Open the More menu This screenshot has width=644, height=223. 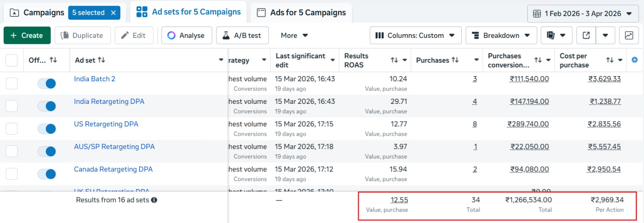pos(294,35)
